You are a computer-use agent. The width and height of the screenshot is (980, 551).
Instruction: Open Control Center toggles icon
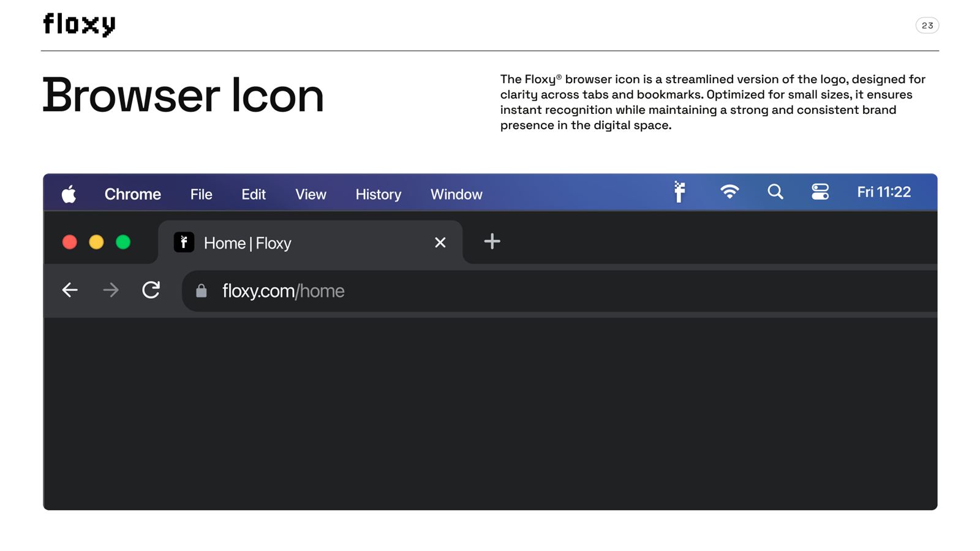tap(820, 192)
